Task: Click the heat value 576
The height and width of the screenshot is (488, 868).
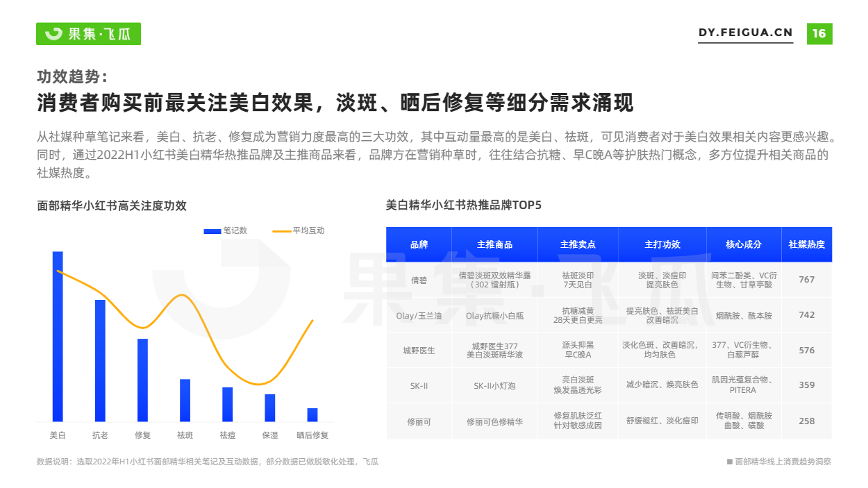Action: click(x=807, y=351)
